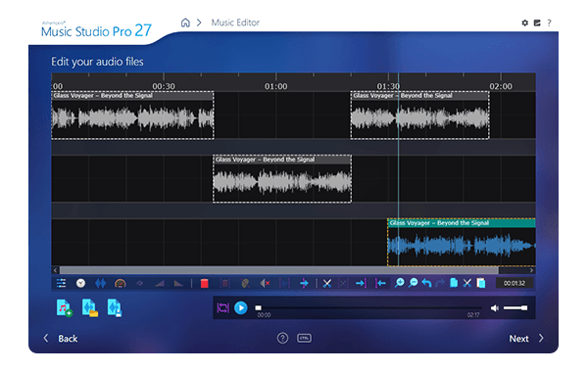Jump to start using bar-with-left-arrow icon

point(380,283)
